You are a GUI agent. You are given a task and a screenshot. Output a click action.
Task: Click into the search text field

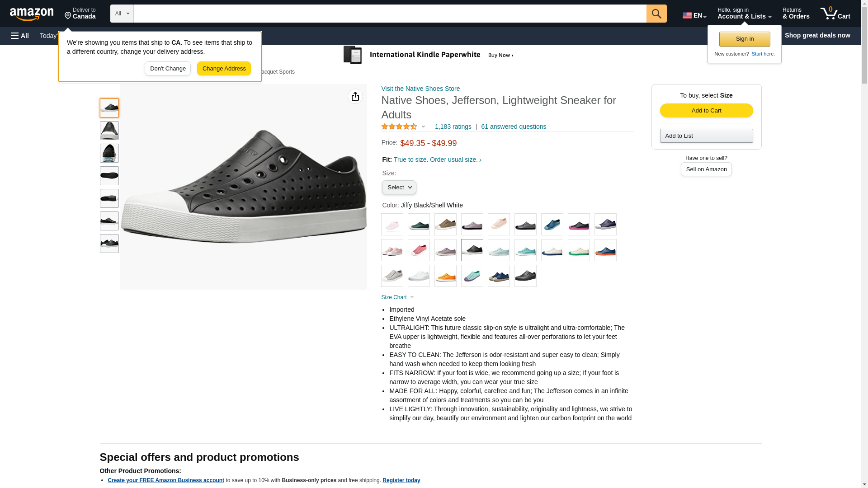coord(390,14)
